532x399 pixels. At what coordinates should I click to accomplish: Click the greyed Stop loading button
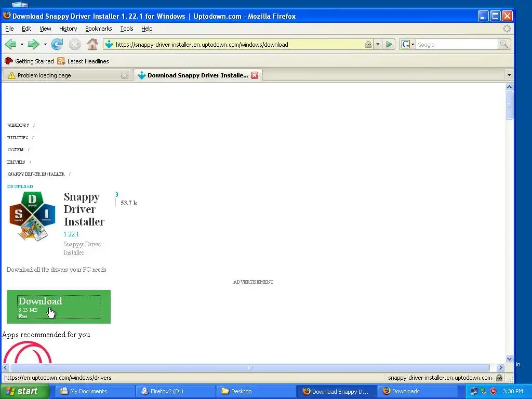[75, 44]
